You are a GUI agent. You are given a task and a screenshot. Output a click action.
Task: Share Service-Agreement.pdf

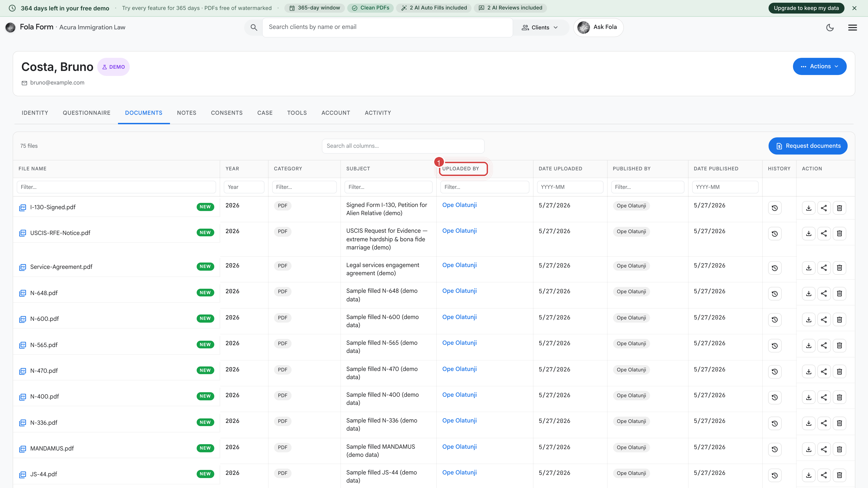[824, 268]
